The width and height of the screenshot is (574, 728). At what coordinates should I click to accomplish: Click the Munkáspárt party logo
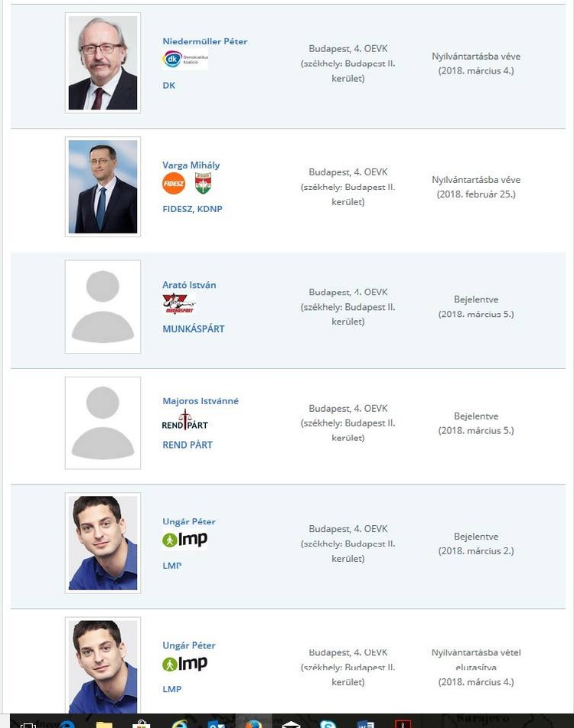tap(179, 305)
